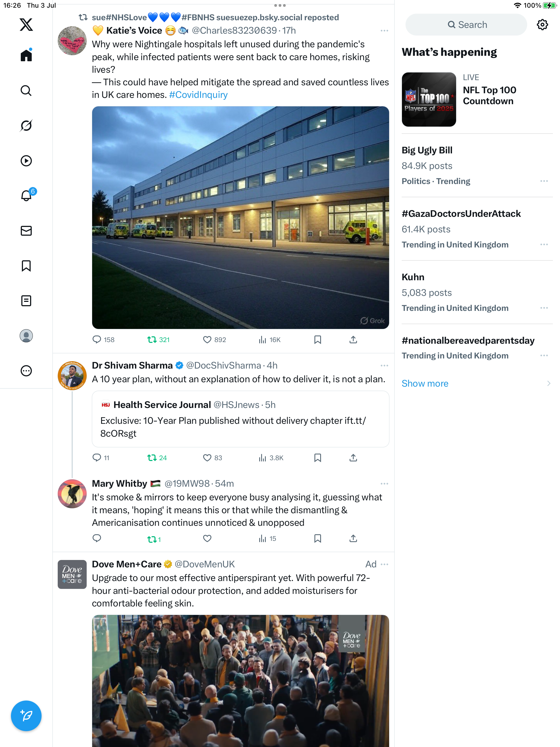
Task: Open the Lists icon in sidebar
Action: point(26,300)
